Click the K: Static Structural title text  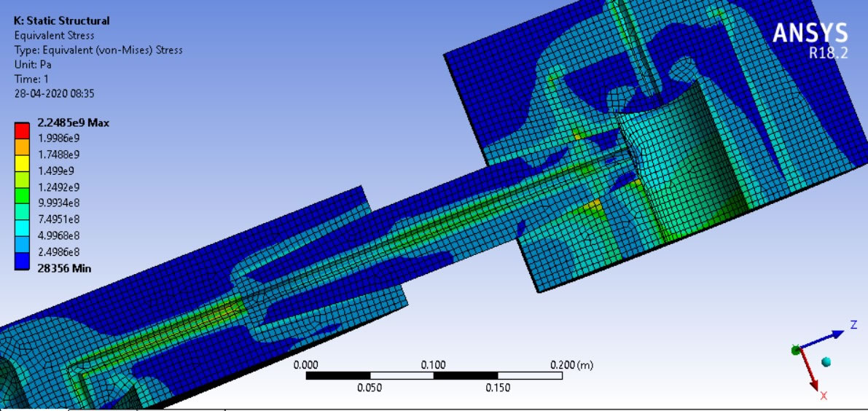62,20
